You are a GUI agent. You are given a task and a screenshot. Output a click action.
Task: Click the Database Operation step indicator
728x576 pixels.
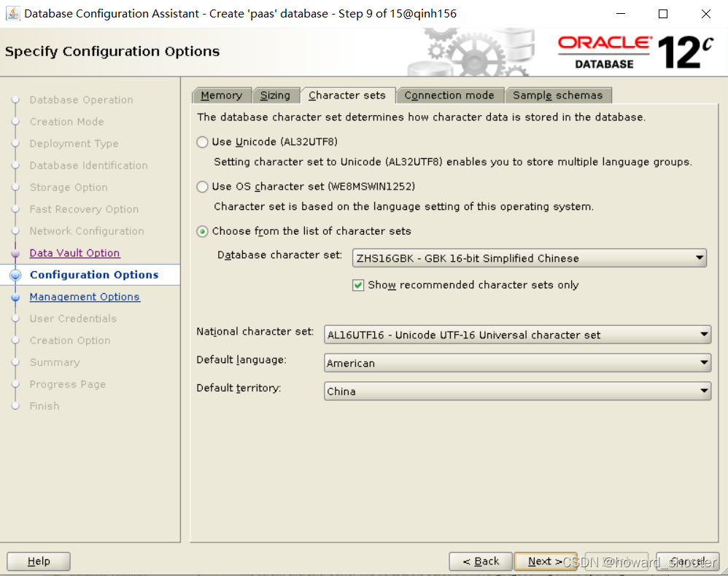point(81,100)
